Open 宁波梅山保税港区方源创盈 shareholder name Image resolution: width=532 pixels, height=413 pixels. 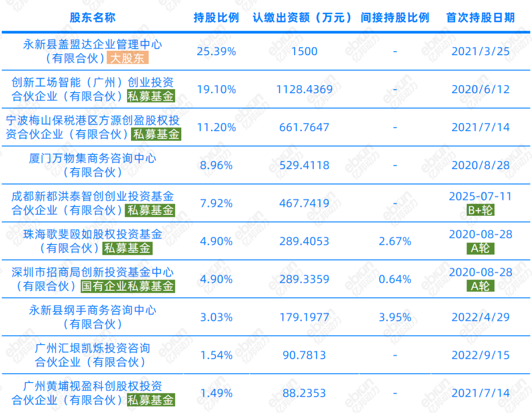pyautogui.click(x=92, y=121)
